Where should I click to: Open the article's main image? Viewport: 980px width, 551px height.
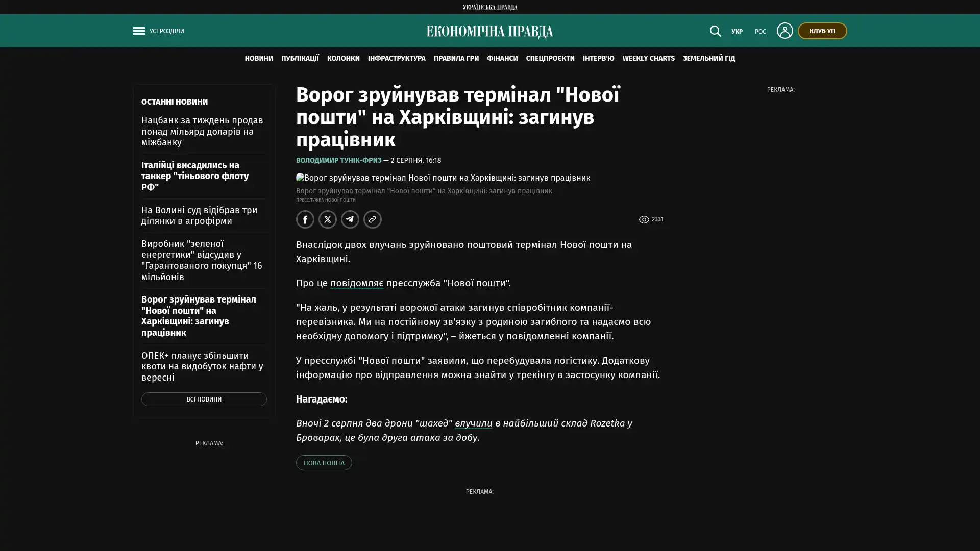point(443,178)
